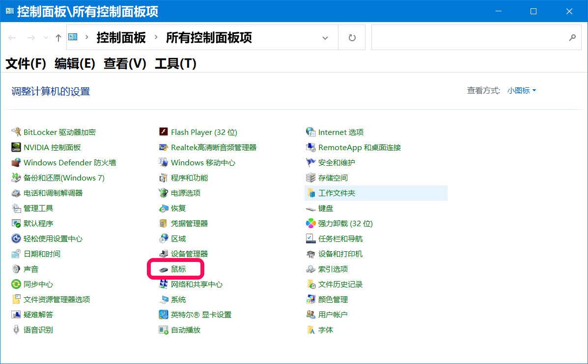Click the magnifier search icon
Viewport: 588px width, 364px height.
[572, 37]
